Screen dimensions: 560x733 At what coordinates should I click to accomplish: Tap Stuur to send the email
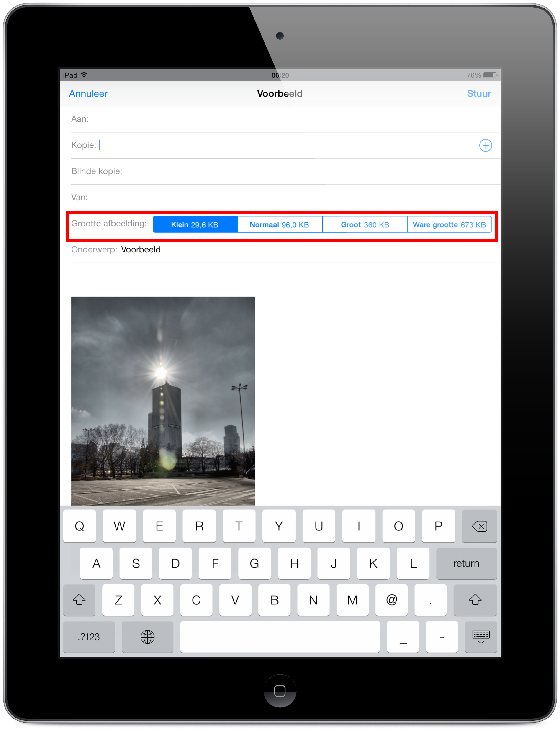[479, 94]
